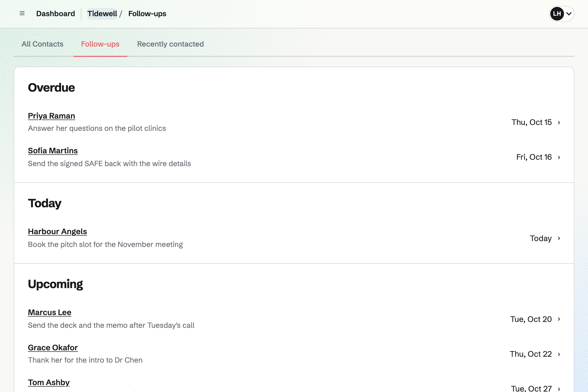Click the LH user avatar
588x392 pixels.
(x=557, y=14)
